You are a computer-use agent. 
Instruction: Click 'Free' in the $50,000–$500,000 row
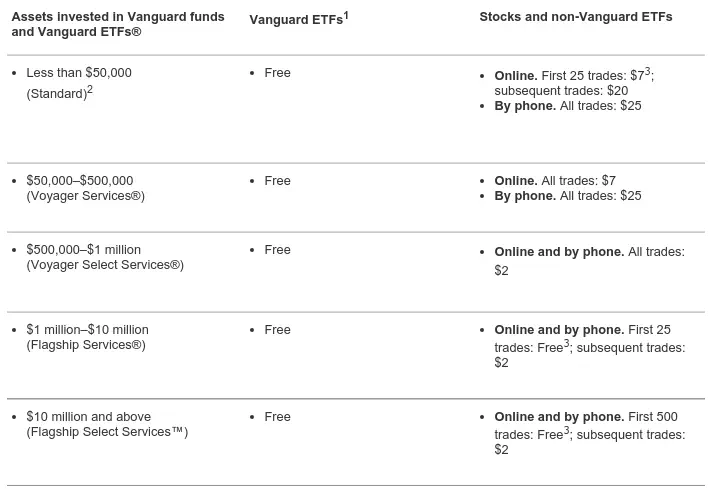point(277,181)
